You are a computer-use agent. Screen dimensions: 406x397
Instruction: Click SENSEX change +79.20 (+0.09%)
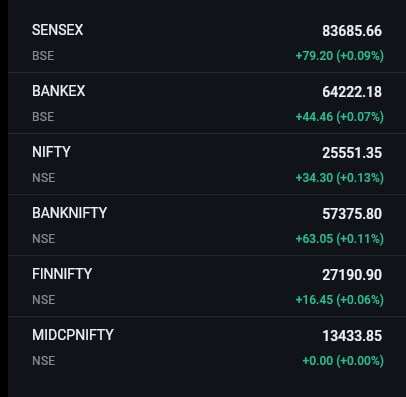point(340,56)
